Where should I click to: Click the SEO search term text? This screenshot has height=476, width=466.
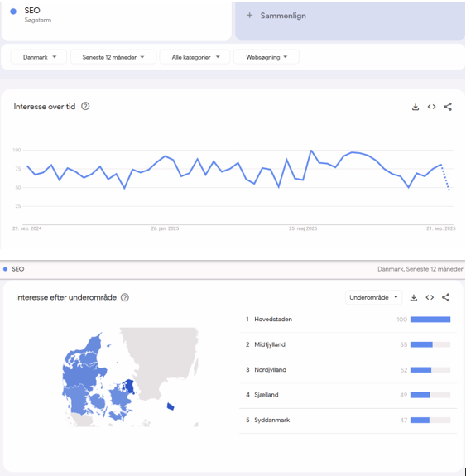pyautogui.click(x=32, y=11)
